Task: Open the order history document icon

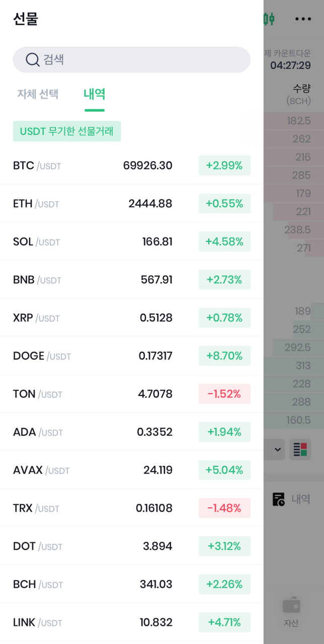Action: point(279,499)
